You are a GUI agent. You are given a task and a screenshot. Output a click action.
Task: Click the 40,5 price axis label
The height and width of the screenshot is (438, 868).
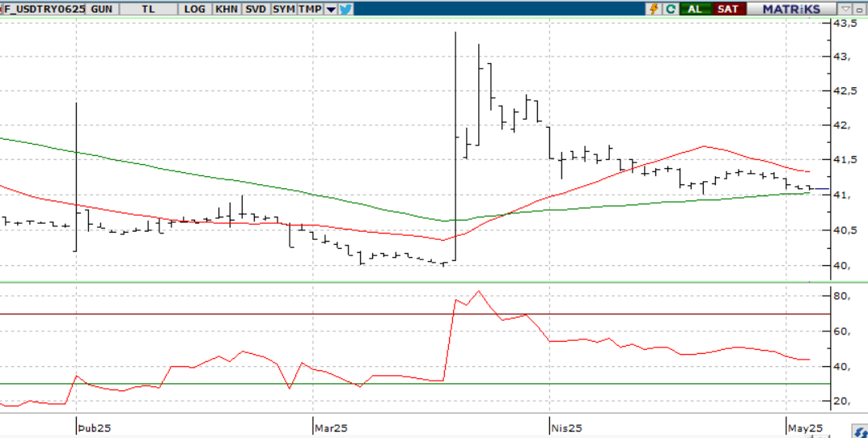tap(846, 230)
